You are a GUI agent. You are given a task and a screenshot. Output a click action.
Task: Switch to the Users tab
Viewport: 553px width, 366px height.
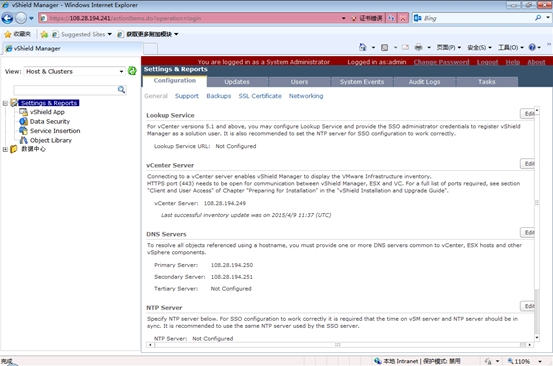pos(299,82)
